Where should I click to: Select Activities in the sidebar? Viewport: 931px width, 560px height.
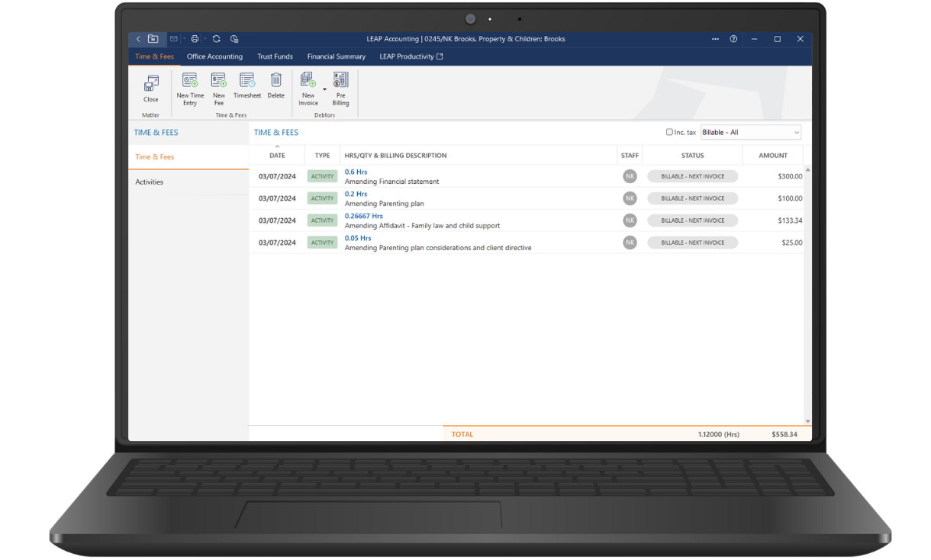pyautogui.click(x=188, y=182)
